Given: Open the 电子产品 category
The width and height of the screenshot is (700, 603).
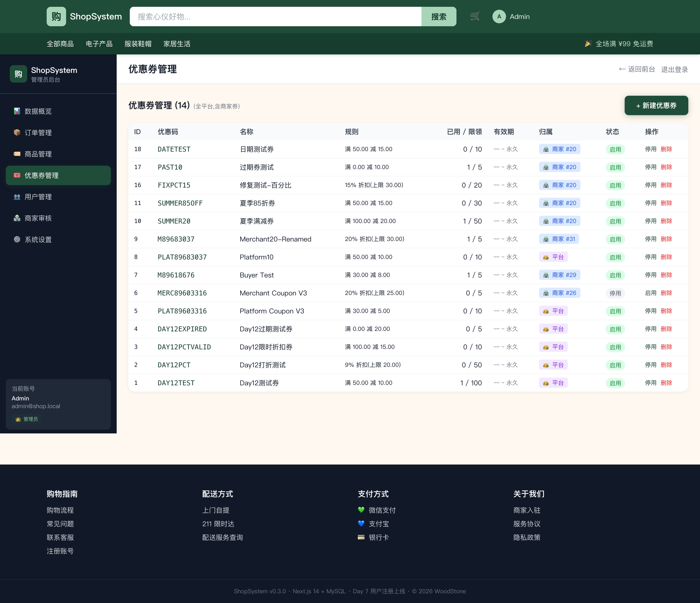Looking at the screenshot, I should pos(99,44).
